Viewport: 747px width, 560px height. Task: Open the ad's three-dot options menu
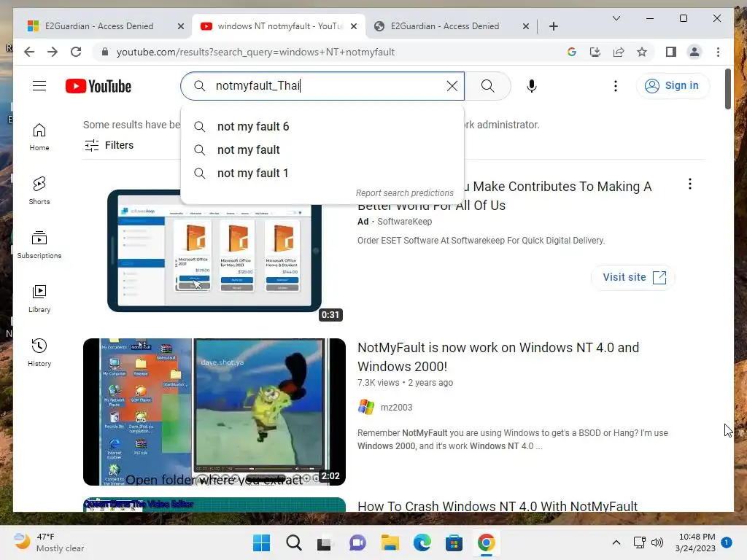[x=689, y=184]
